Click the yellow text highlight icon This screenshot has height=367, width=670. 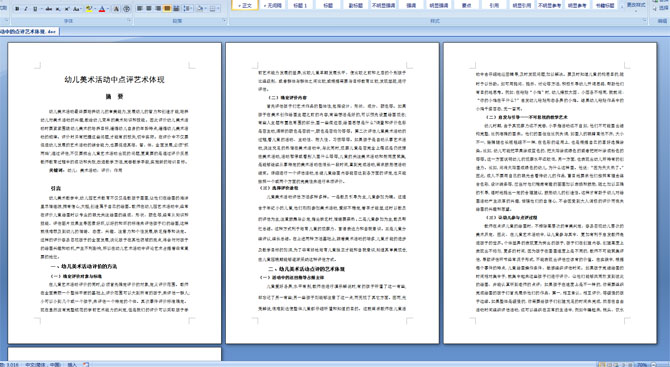[x=89, y=9]
